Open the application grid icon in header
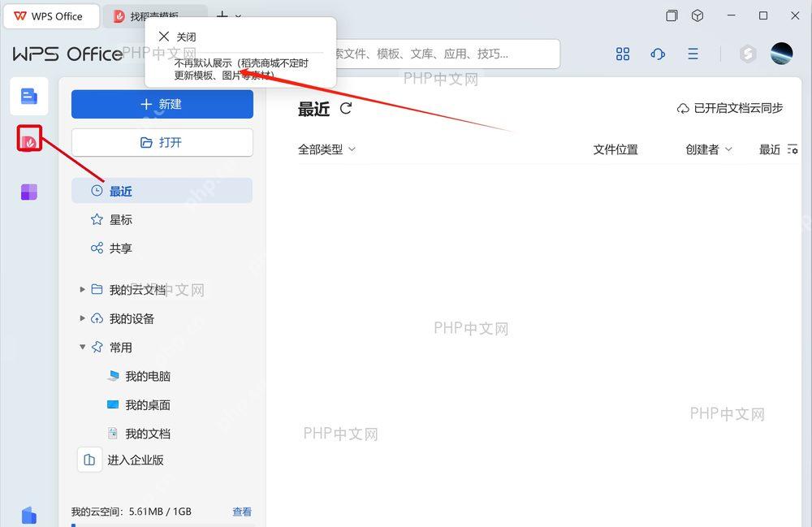The image size is (812, 527). click(x=623, y=54)
